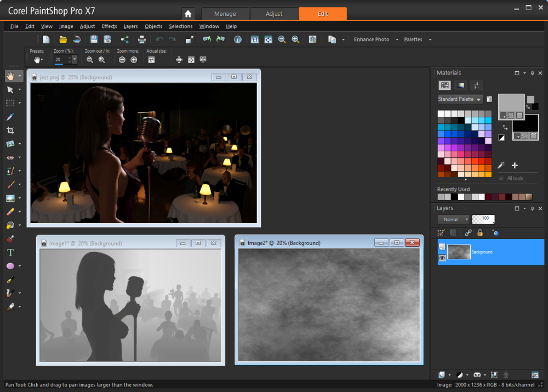Choose the Dropper tool in left toolbar
The image size is (548, 392).
pos(10,117)
